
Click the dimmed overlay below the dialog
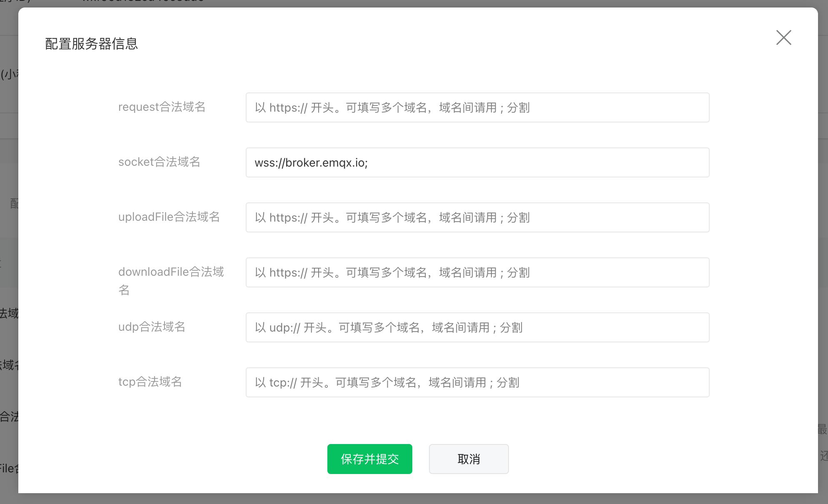click(416, 499)
